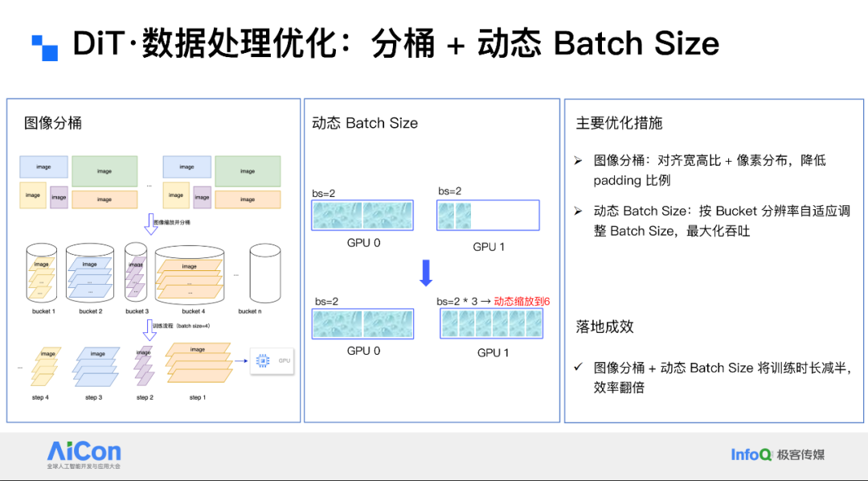The image size is (868, 481).
Task: Click the top-left blue image rectangle
Action: (x=43, y=166)
